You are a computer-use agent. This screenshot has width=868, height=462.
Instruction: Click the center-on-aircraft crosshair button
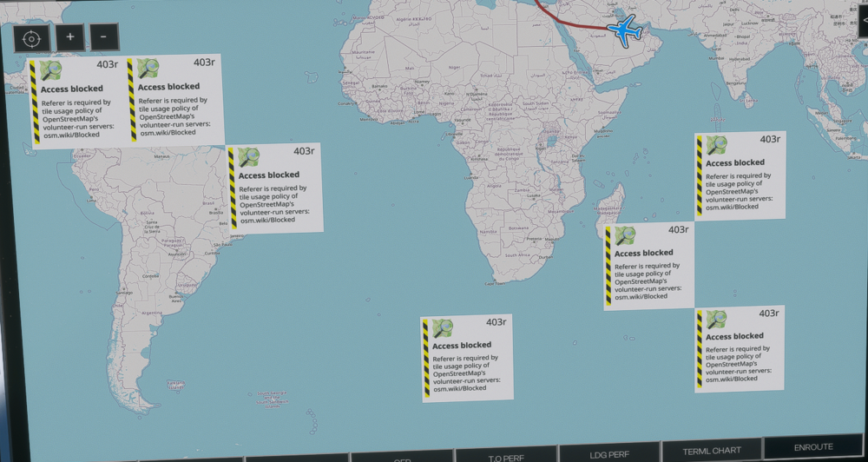(x=31, y=38)
